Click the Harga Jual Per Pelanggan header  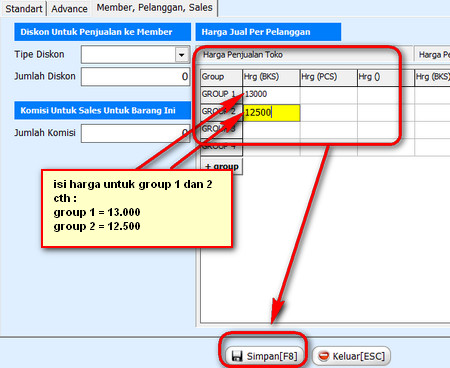point(268,32)
